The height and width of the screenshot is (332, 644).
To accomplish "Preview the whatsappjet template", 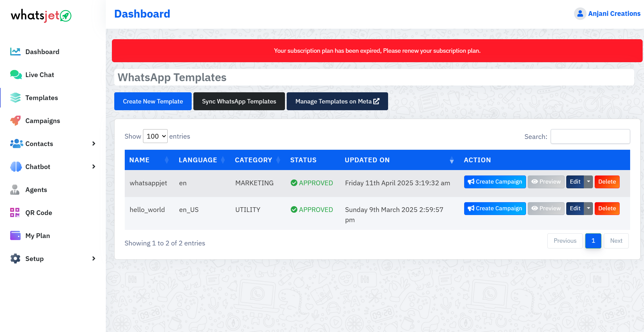I will click(x=546, y=182).
